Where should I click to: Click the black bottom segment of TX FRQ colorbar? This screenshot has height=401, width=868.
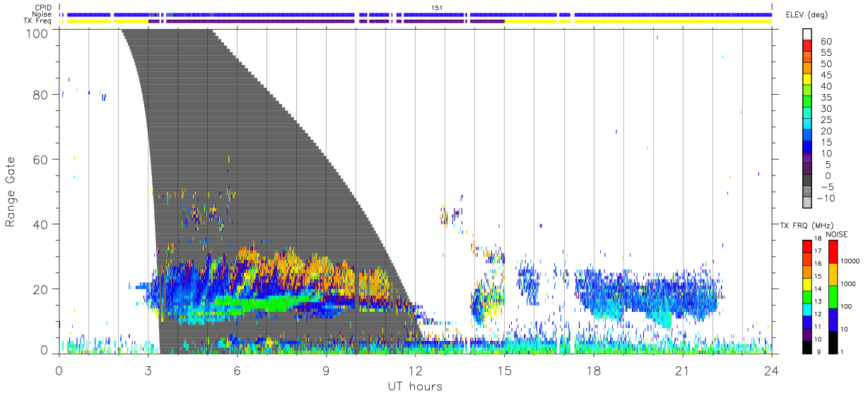point(807,347)
